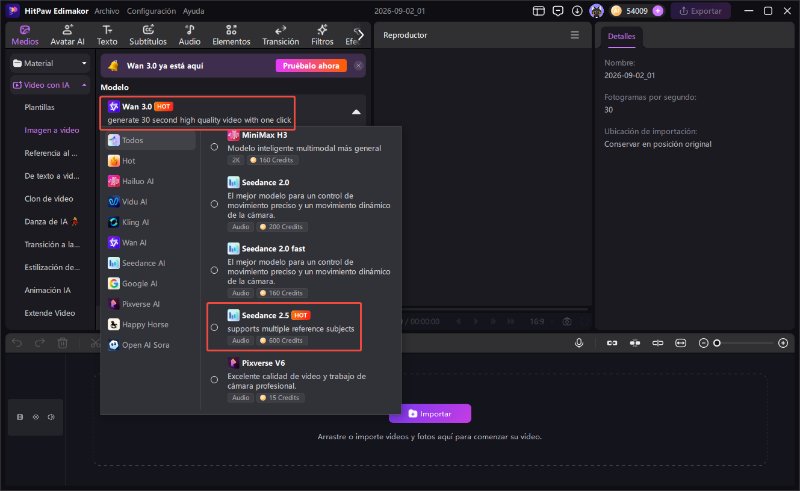This screenshot has height=491, width=800.
Task: Select the Seedance 2.5 radio button
Action: (x=214, y=328)
